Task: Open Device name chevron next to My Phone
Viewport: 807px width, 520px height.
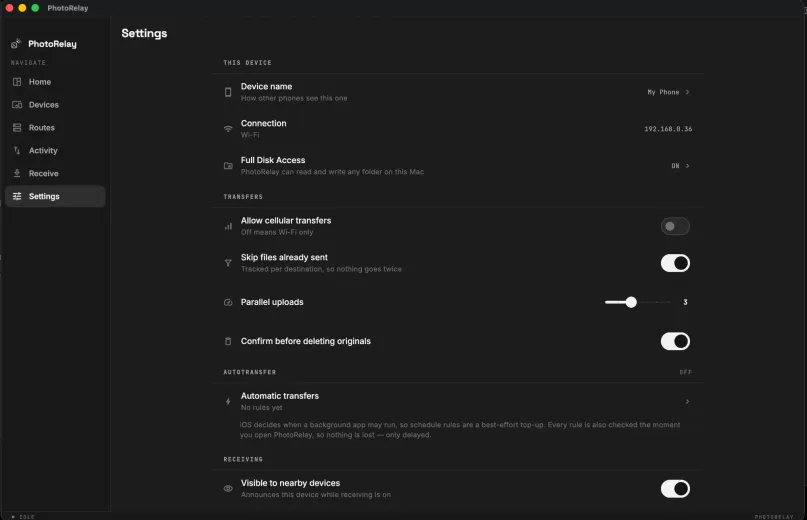Action: click(x=687, y=92)
